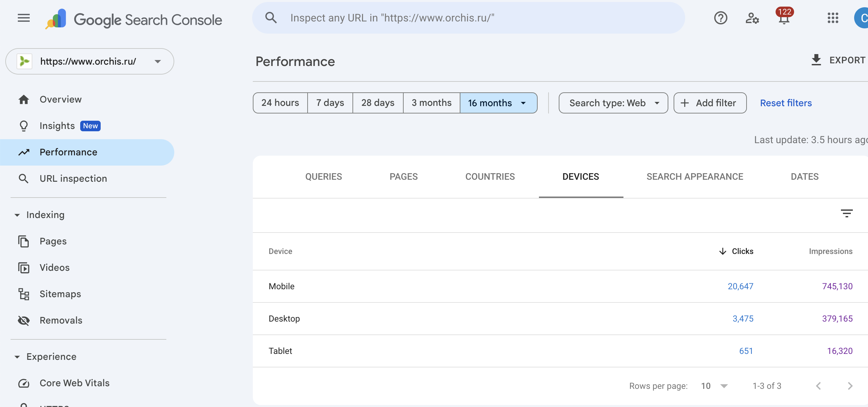Click the Reset filters link

coord(785,103)
